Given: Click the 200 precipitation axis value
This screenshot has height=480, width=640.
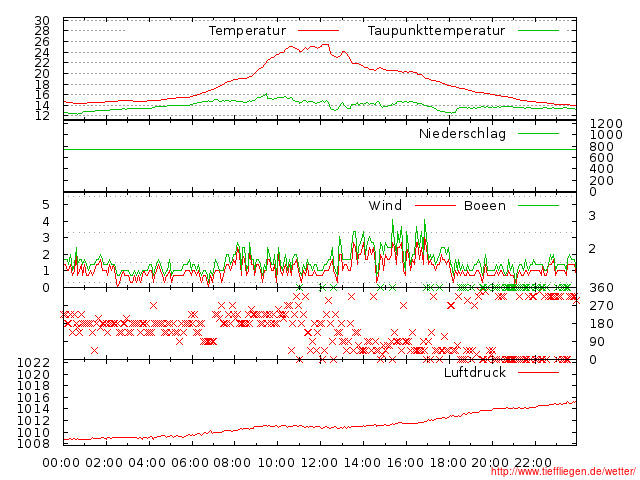Looking at the screenshot, I should [602, 180].
